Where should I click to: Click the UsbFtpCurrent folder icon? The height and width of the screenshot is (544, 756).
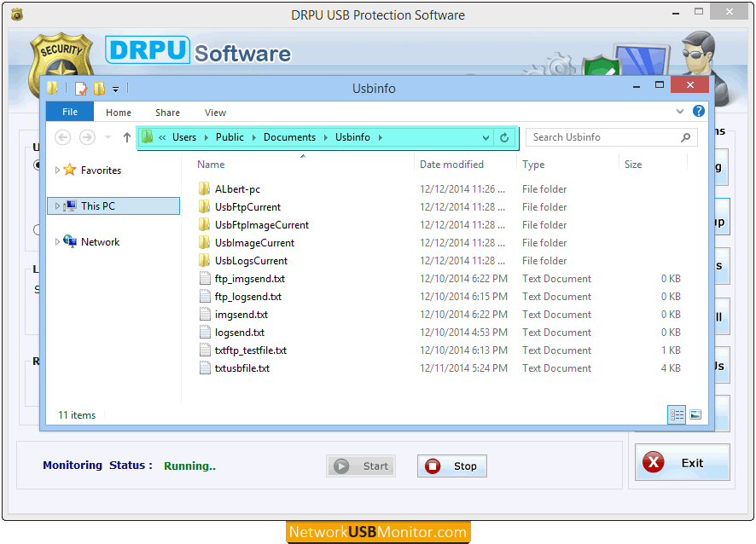point(205,206)
